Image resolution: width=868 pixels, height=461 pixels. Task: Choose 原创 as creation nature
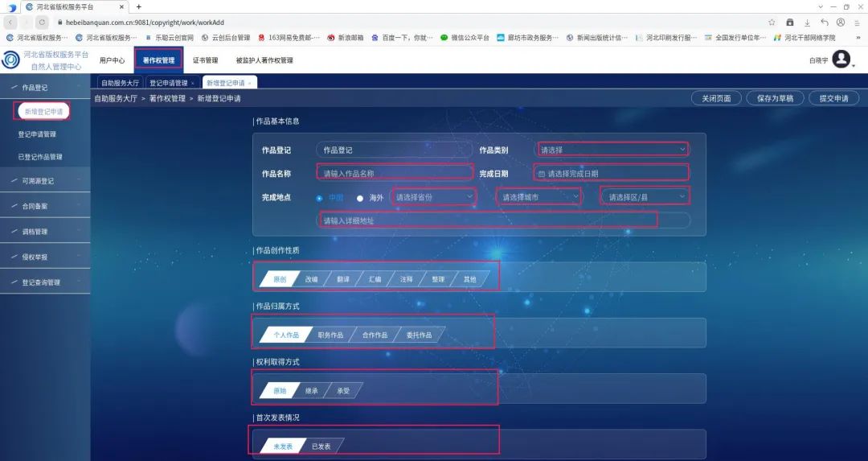[x=280, y=279]
